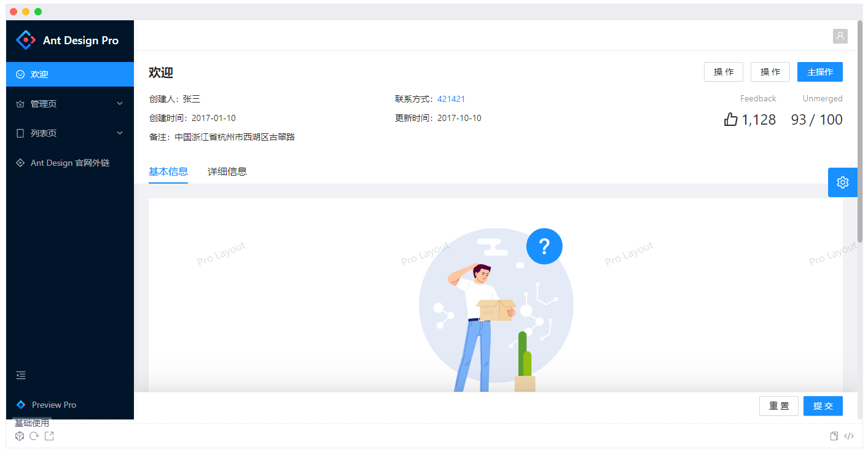Select the 欢迎 menu item
The width and height of the screenshot is (868, 452).
[70, 74]
